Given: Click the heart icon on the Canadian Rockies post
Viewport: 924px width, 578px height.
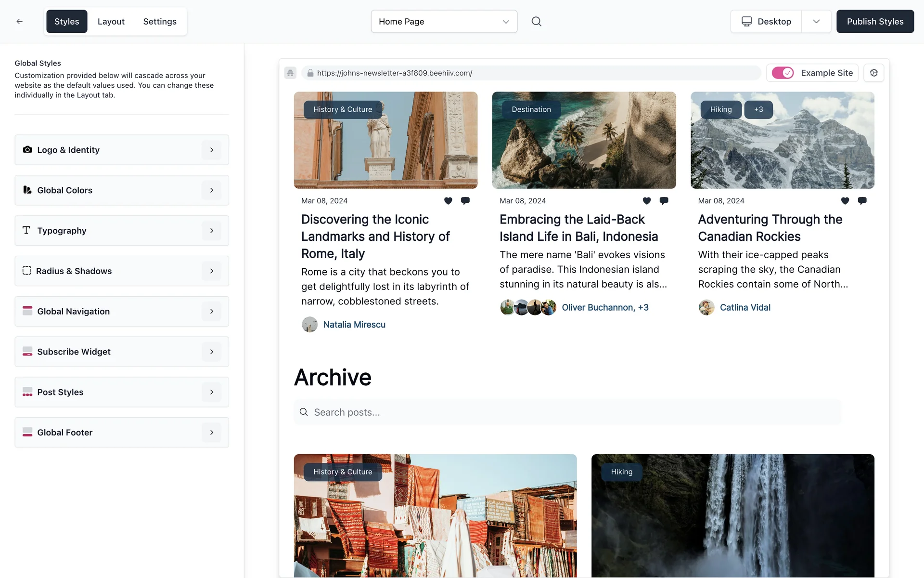Looking at the screenshot, I should pos(845,201).
